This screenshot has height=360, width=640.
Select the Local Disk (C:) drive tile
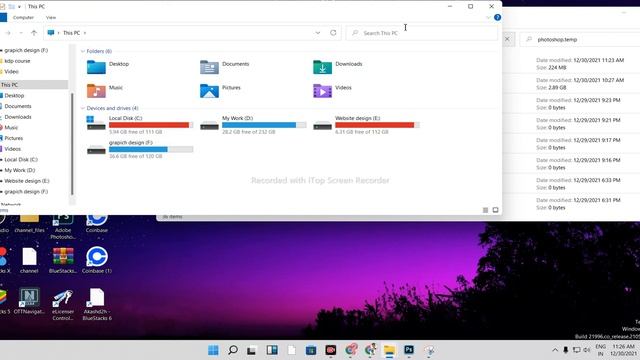140,125
